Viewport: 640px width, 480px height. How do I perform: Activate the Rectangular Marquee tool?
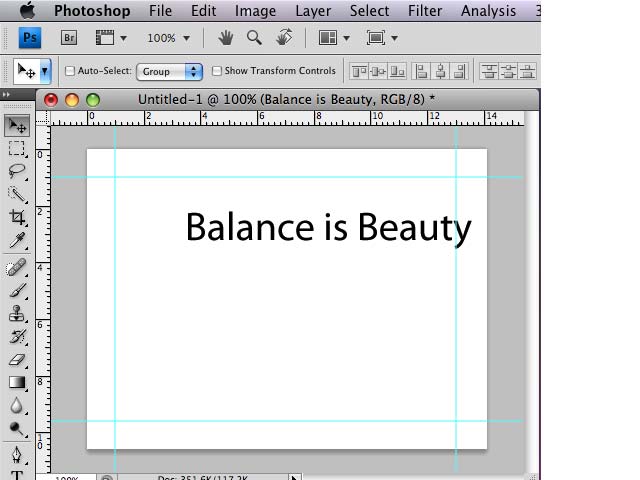point(17,148)
